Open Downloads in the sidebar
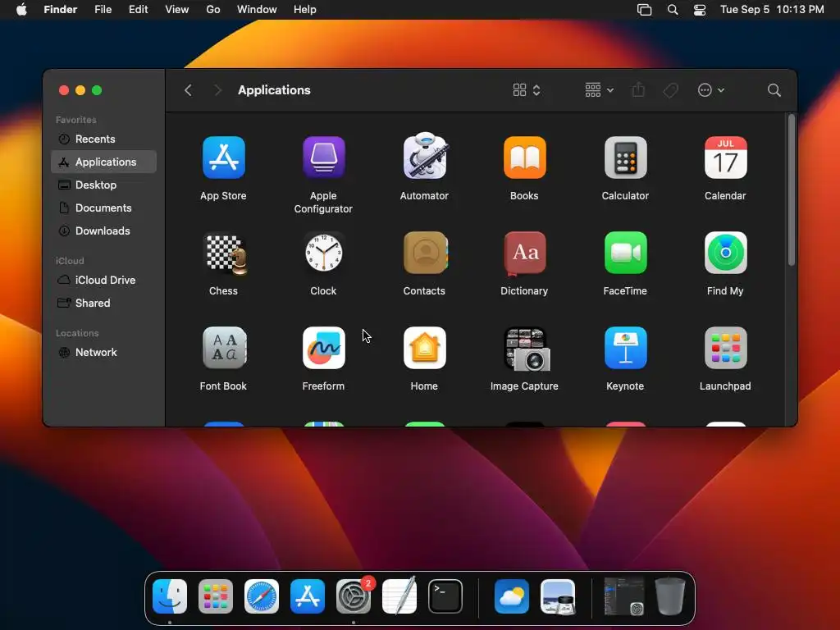 (104, 231)
